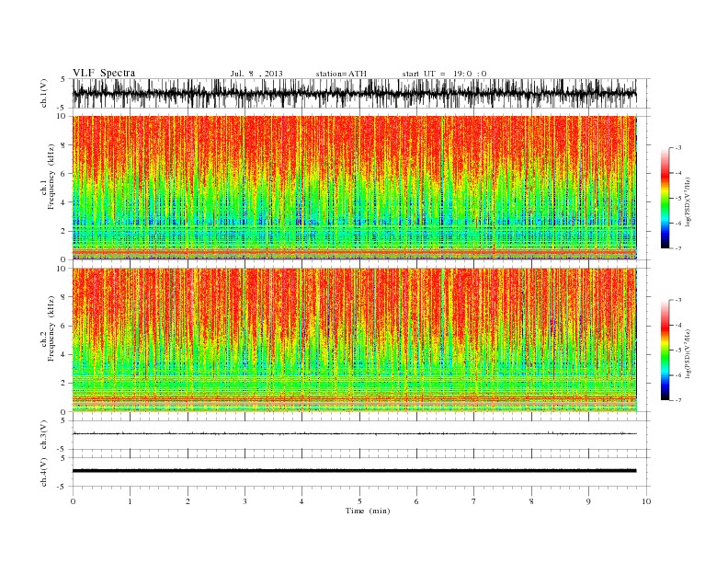
Task: Click time-axis tick label '6'
Action: pyautogui.click(x=417, y=501)
